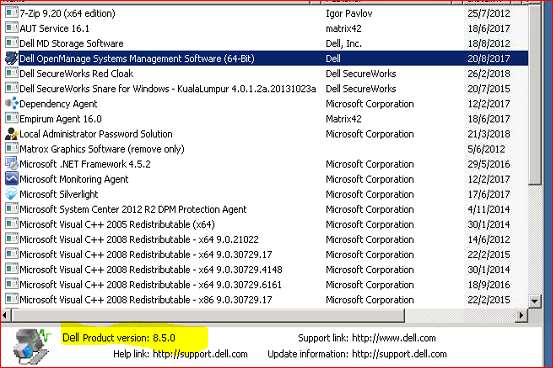
Task: Select Microsoft System Center 2012 R2 DPM Protection Agent
Action: [133, 210]
